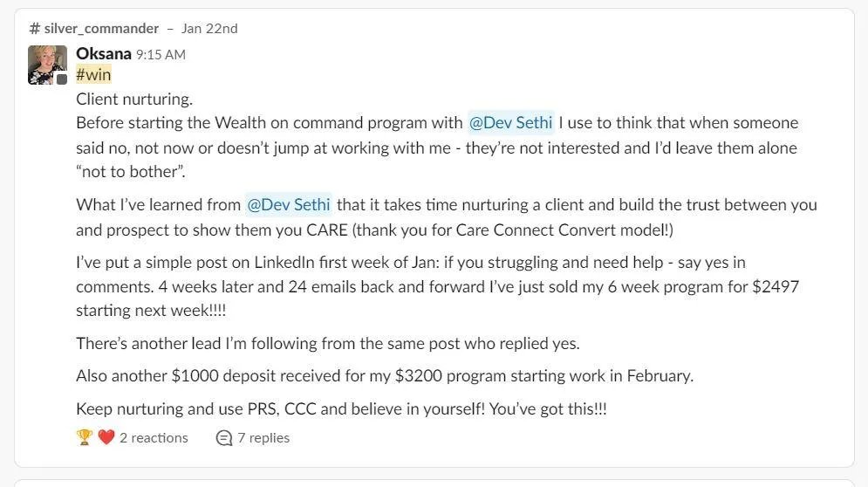Viewport: 868px width, 487px height.
Task: Click the speech bubble replies icon
Action: (x=223, y=438)
